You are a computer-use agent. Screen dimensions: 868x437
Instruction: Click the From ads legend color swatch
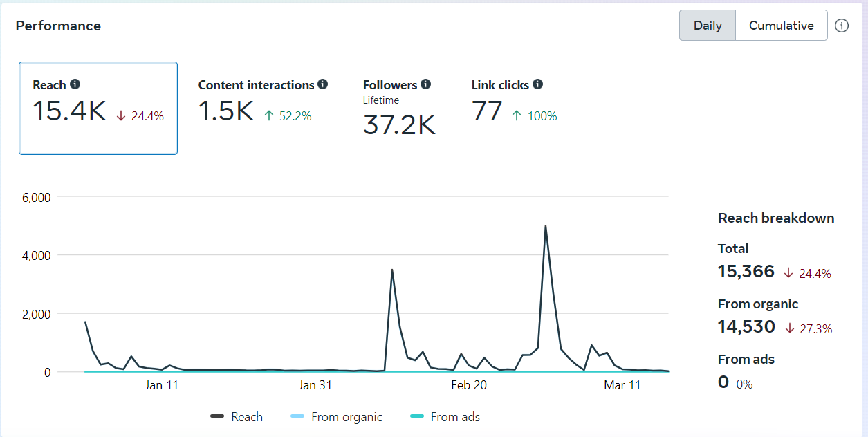pos(416,416)
